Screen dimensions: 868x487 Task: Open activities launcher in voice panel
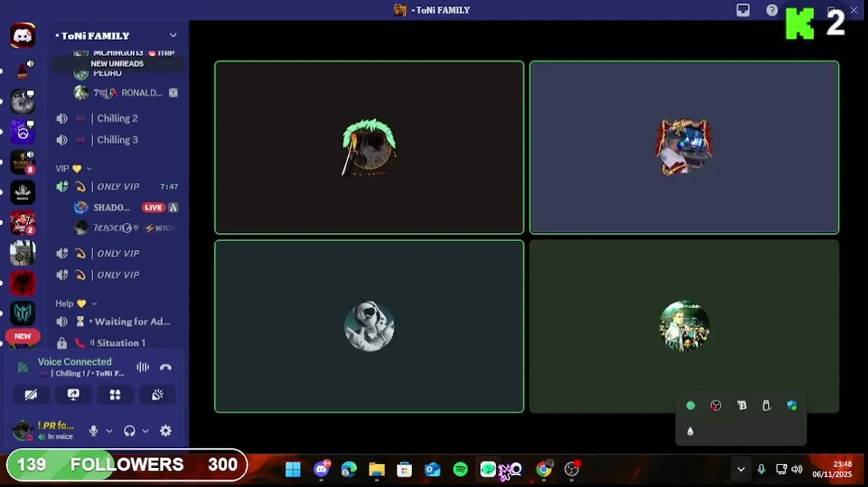coord(115,395)
